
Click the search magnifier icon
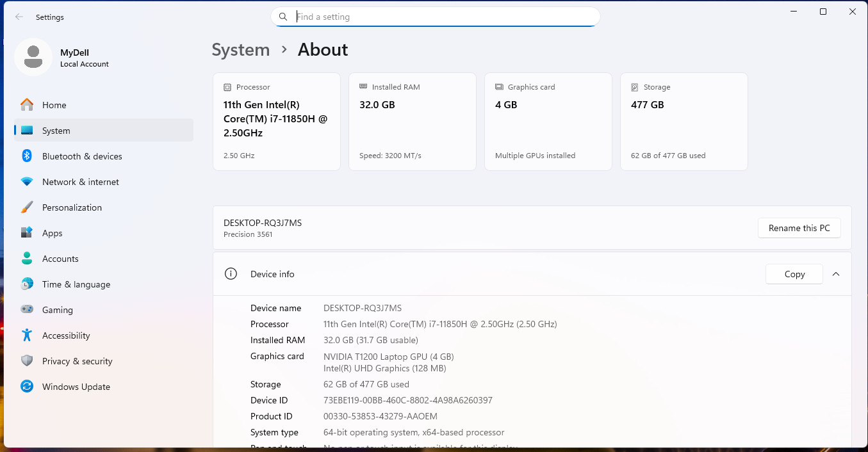tap(283, 17)
